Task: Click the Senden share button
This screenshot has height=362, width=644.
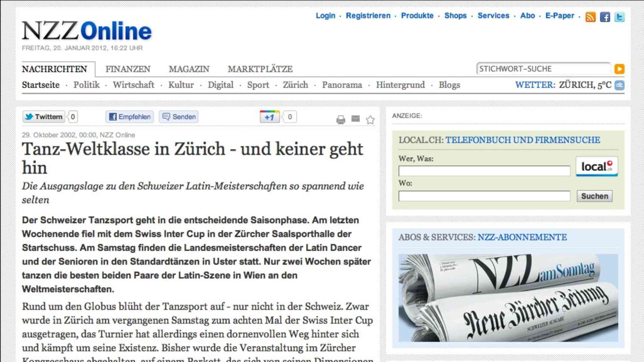Action: tap(179, 117)
